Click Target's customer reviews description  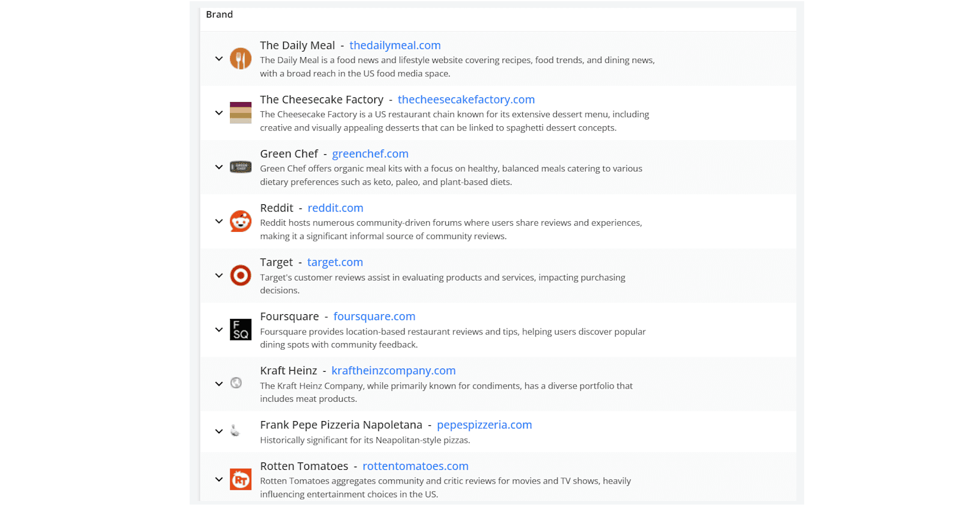click(443, 284)
